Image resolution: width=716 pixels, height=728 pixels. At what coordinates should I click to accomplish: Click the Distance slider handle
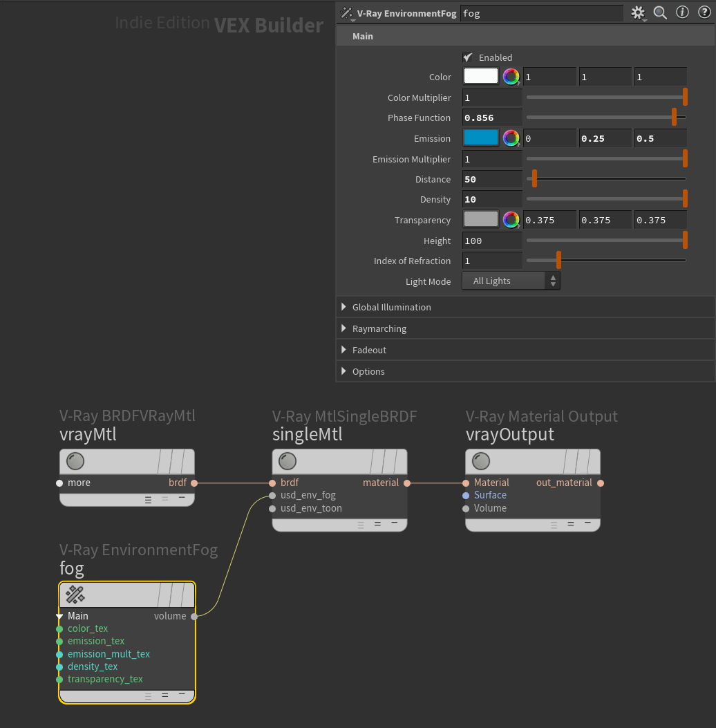[534, 179]
